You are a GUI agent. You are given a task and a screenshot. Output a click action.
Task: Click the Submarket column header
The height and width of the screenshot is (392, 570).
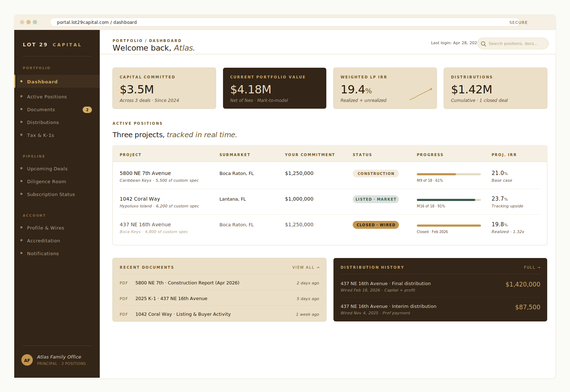coord(235,155)
